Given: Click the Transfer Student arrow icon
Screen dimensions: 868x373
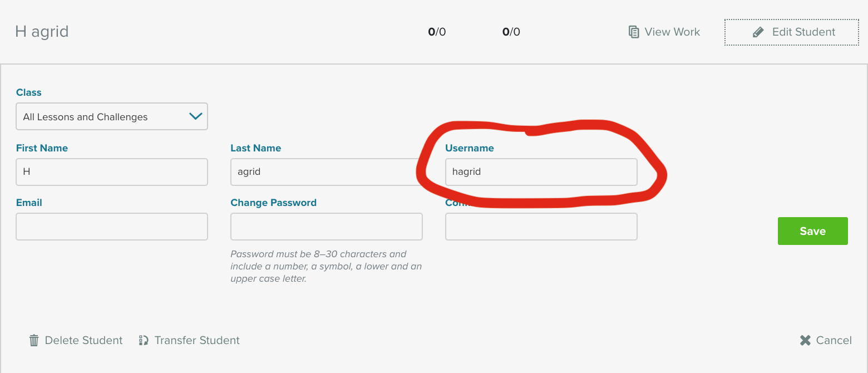Looking at the screenshot, I should pyautogui.click(x=144, y=340).
